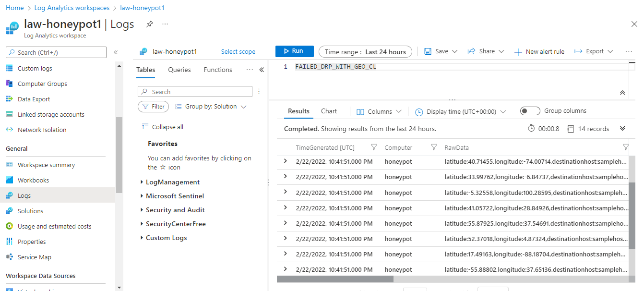This screenshot has height=291, width=644.
Task: Click the Select scope link
Action: point(238,51)
